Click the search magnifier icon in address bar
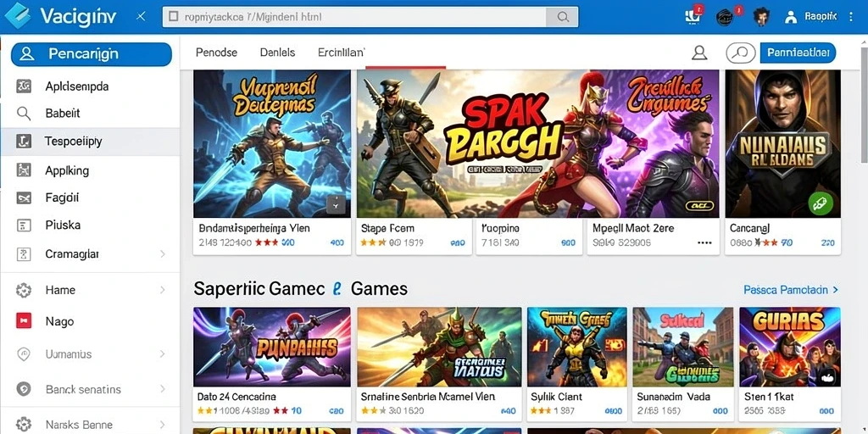 click(563, 17)
